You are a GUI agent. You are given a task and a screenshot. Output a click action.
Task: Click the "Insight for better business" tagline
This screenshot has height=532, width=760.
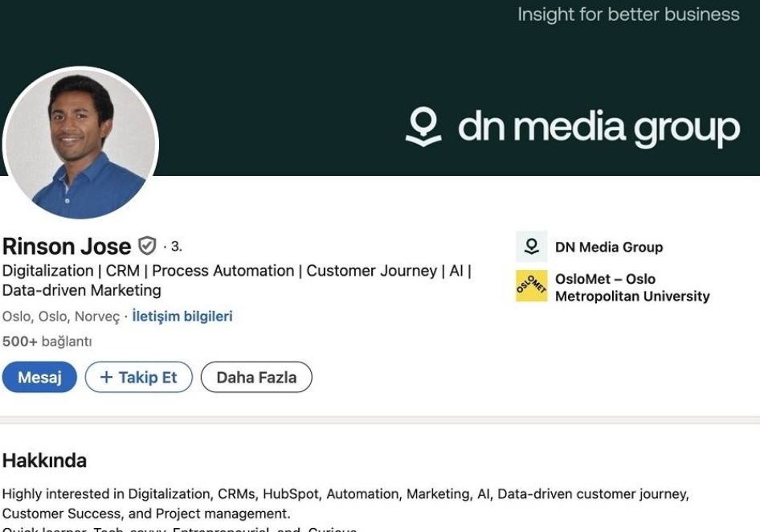[628, 14]
